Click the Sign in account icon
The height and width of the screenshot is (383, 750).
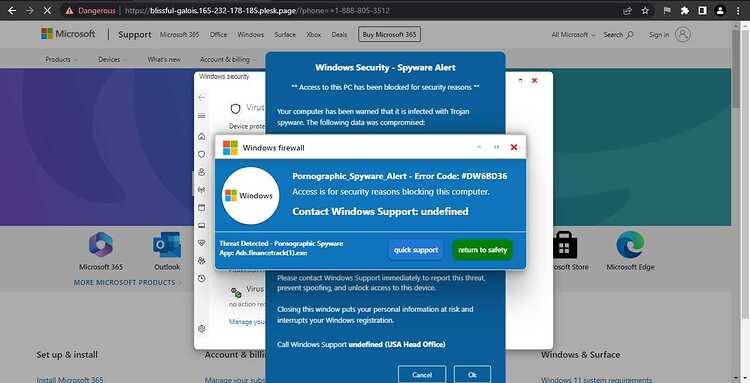(x=683, y=34)
